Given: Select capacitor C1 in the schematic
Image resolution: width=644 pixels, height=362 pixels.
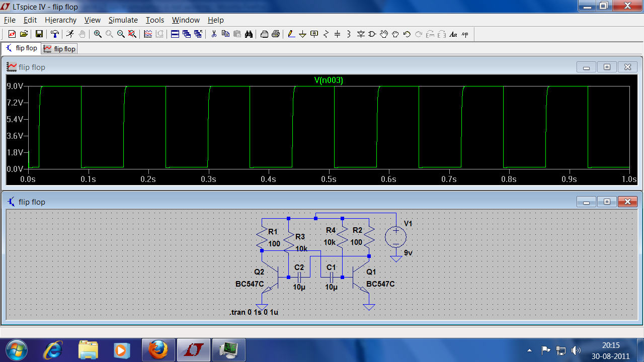Looking at the screenshot, I should [x=331, y=277].
